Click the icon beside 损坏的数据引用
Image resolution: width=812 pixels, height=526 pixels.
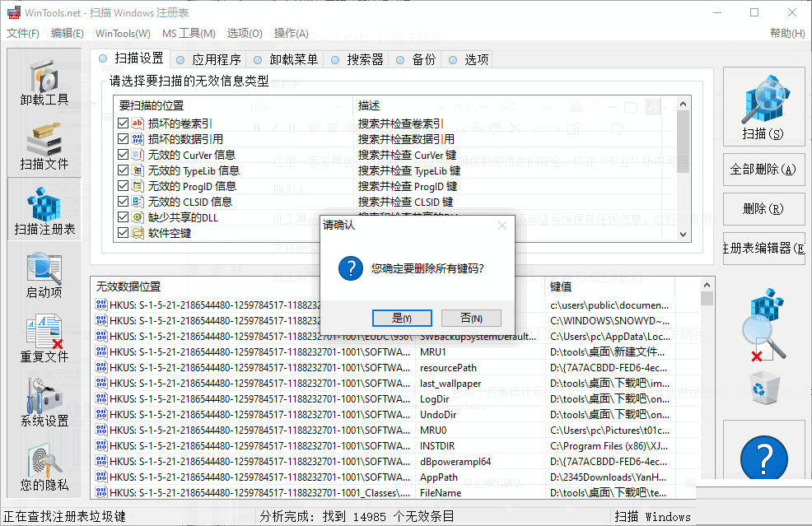[138, 139]
